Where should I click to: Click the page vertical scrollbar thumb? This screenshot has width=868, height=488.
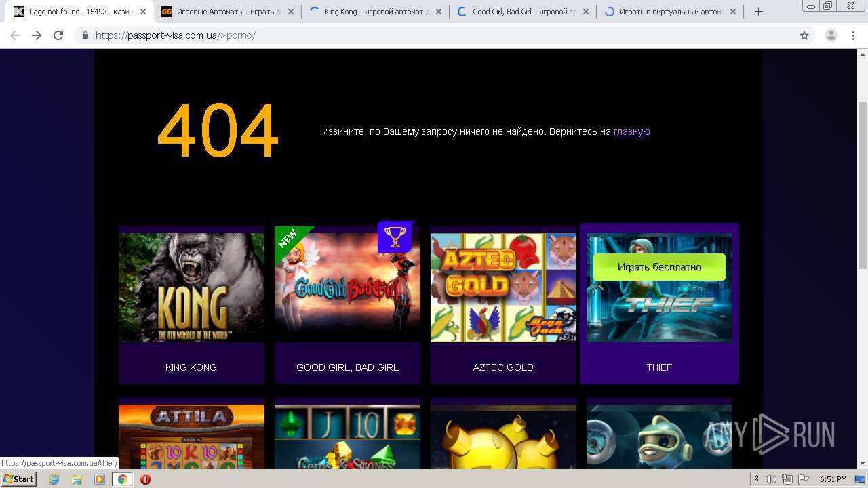tap(863, 184)
